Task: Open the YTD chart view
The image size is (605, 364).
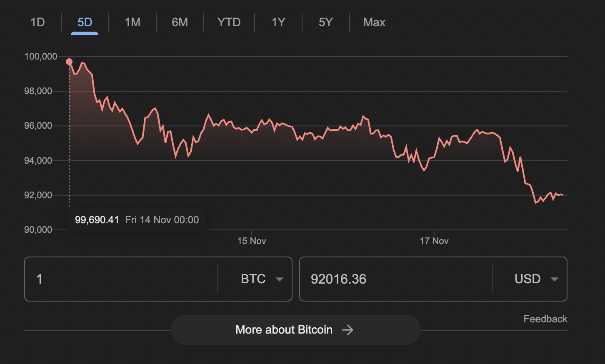Action: (x=229, y=22)
